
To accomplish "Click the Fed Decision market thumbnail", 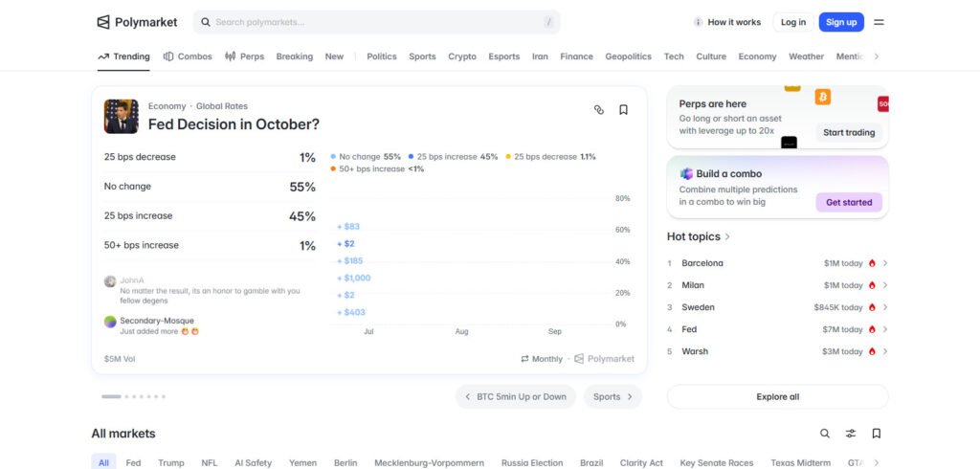I will (x=122, y=117).
